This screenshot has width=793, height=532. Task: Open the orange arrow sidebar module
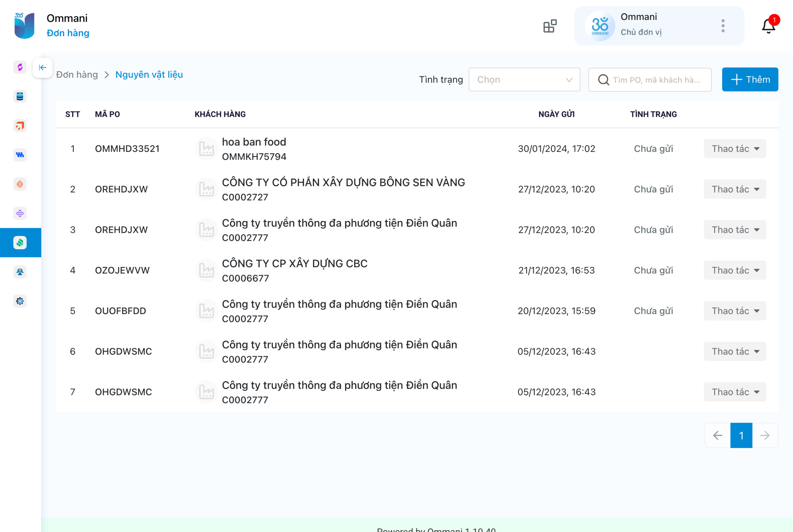(20, 126)
